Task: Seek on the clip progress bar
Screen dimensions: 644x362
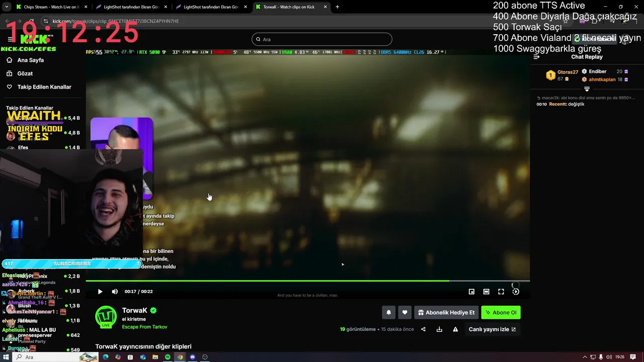Action: click(x=307, y=281)
